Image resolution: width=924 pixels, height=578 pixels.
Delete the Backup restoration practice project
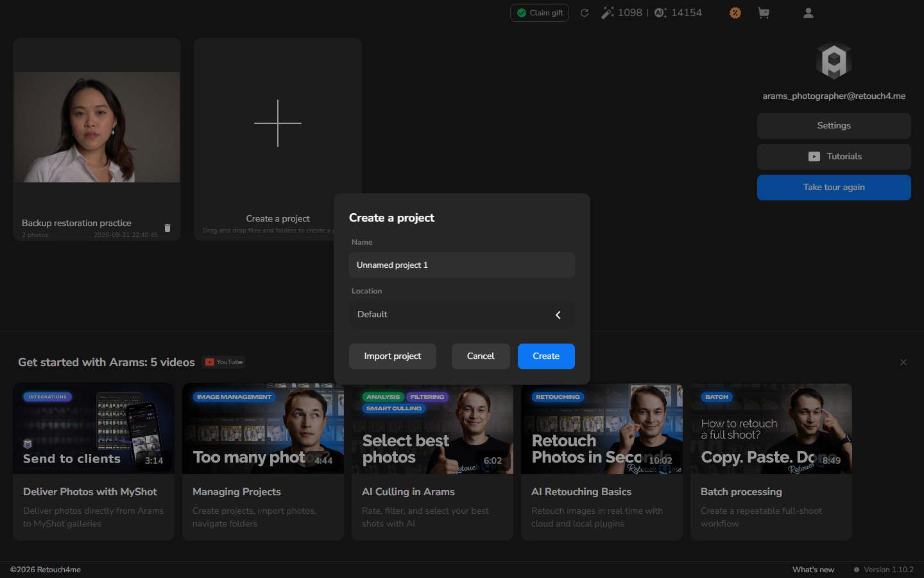[167, 228]
